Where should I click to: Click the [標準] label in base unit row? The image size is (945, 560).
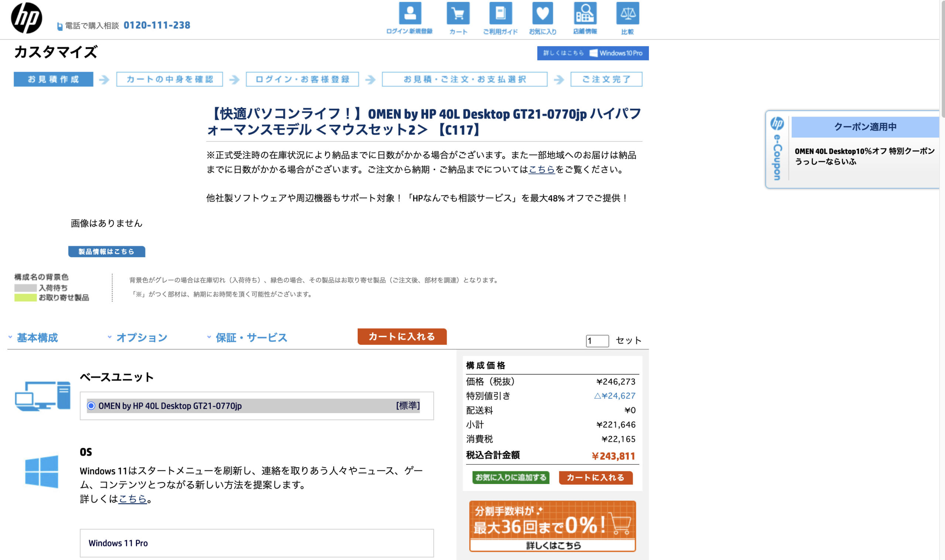coord(408,406)
